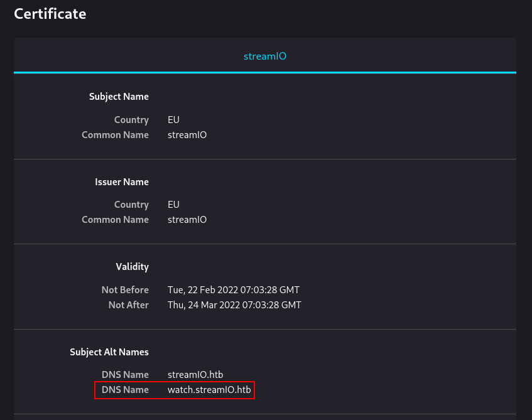The height and width of the screenshot is (420, 532).
Task: Select the Not Before date value
Action: coord(234,289)
